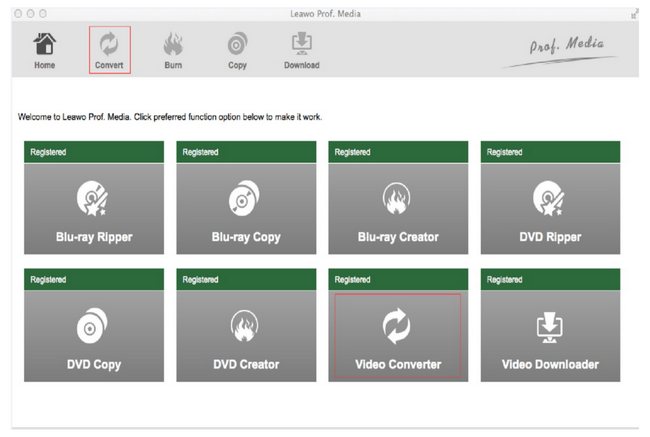Open the Blu-ray Copy tile
This screenshot has width=650, height=437.
pos(246,208)
